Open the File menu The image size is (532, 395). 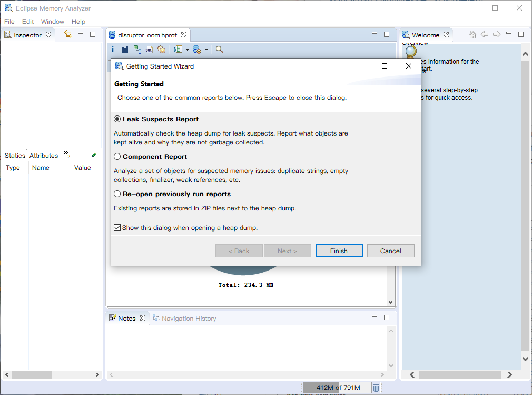[x=9, y=22]
